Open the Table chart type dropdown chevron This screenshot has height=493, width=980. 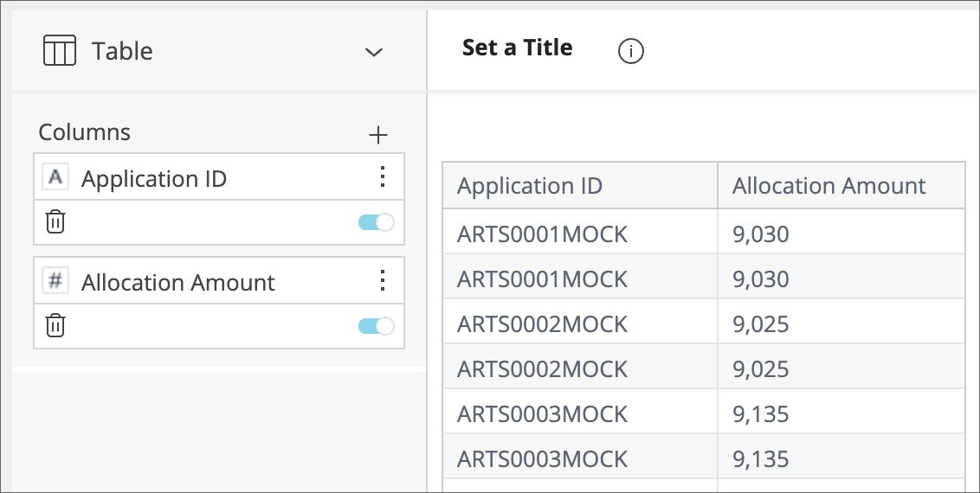click(373, 52)
